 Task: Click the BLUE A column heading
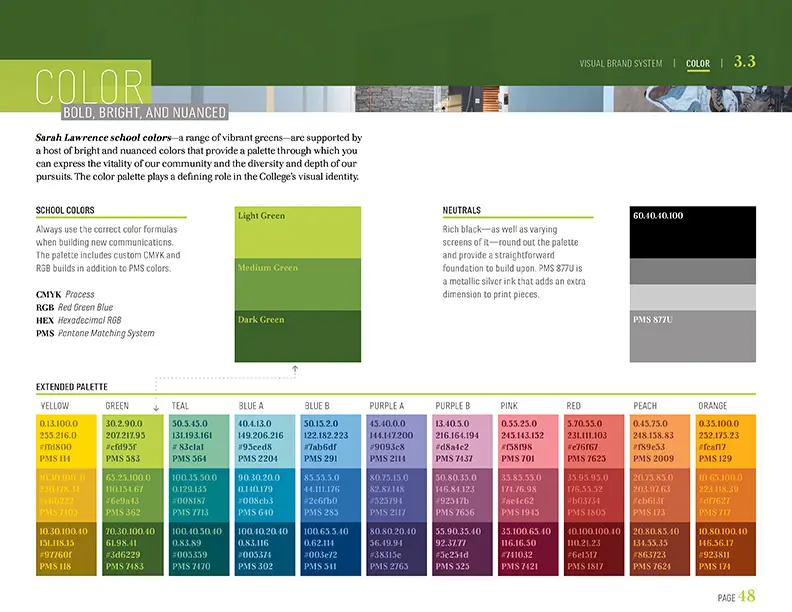click(x=251, y=405)
